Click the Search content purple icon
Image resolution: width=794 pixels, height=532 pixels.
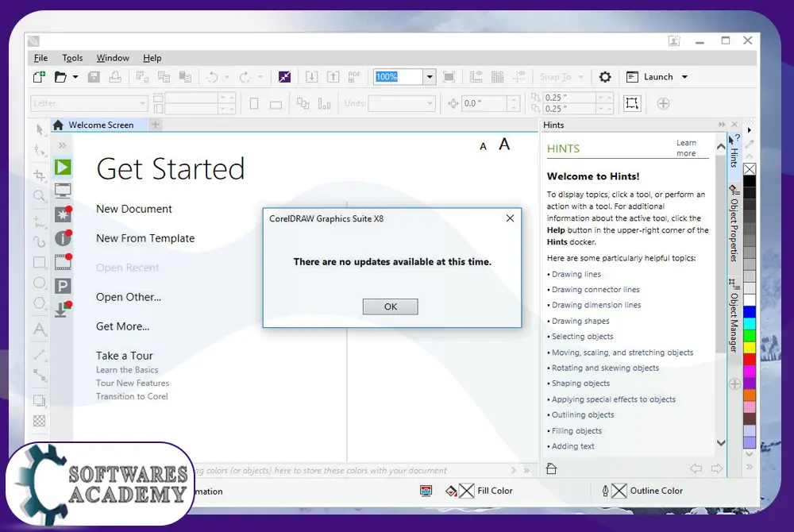click(x=284, y=77)
